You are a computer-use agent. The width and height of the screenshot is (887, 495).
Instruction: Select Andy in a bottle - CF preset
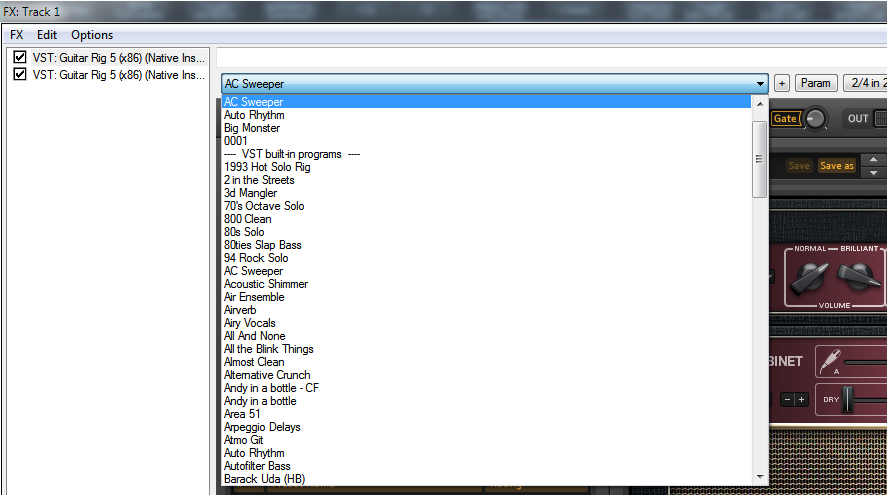pyautogui.click(x=486, y=388)
